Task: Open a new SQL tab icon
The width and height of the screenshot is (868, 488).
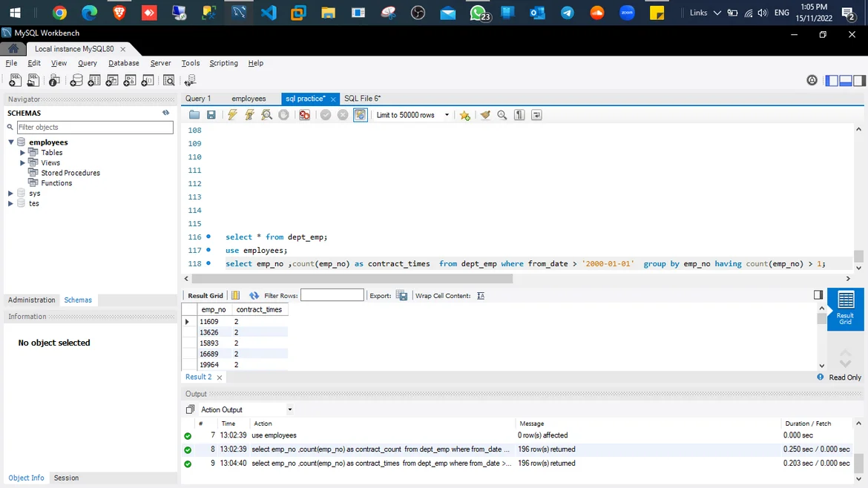Action: pyautogui.click(x=15, y=81)
